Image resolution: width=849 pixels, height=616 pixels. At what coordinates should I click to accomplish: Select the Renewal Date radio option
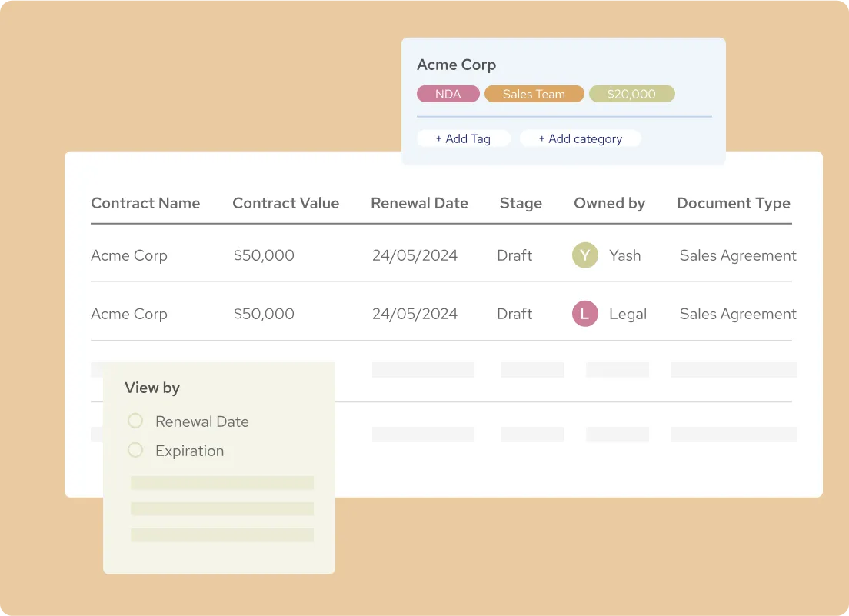coord(135,421)
